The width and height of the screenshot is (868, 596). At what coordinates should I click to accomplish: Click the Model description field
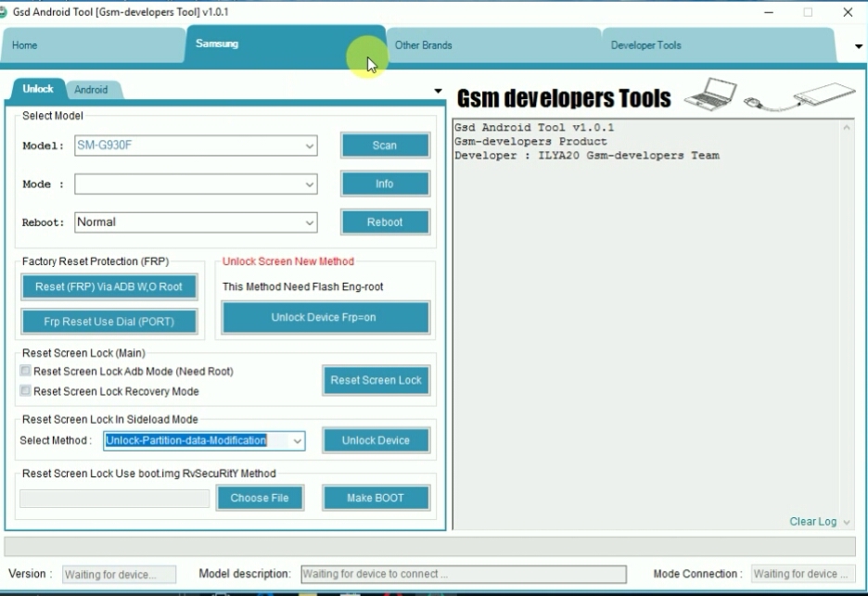pyautogui.click(x=464, y=575)
